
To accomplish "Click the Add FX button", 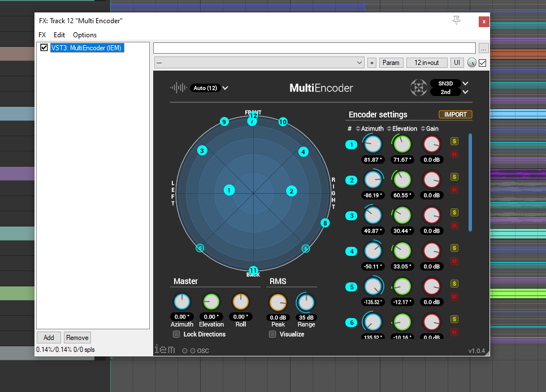I will (49, 338).
